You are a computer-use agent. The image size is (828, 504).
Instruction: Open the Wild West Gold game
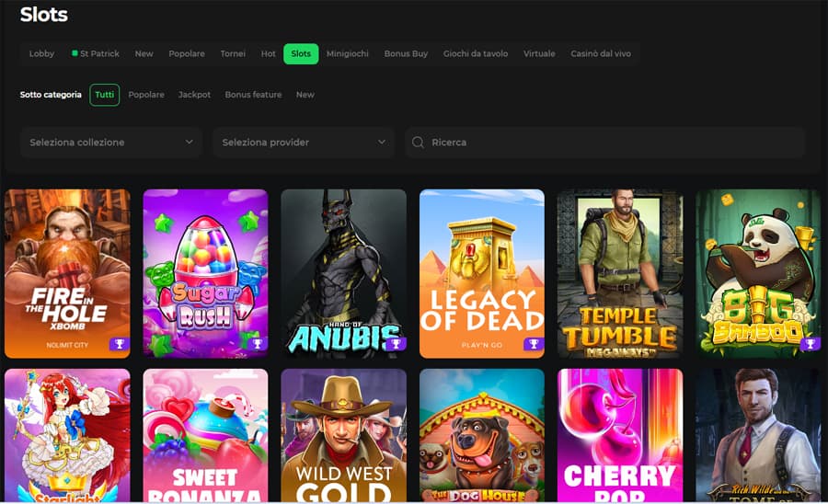344,435
